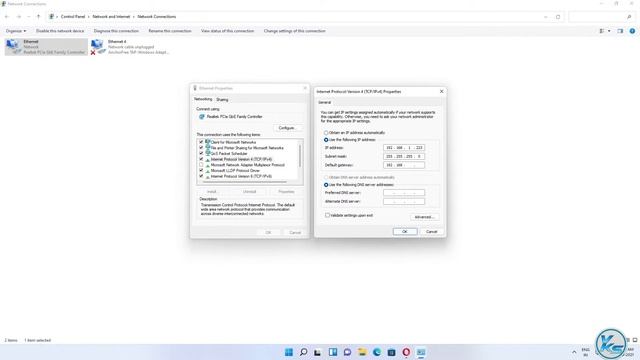
Task: Click the search box in Network Connections
Action: coord(601,17)
